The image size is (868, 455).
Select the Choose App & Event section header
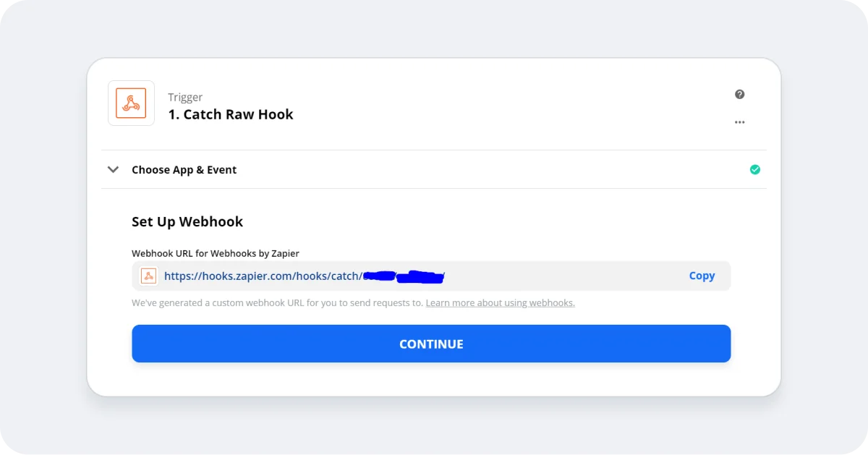click(x=184, y=169)
